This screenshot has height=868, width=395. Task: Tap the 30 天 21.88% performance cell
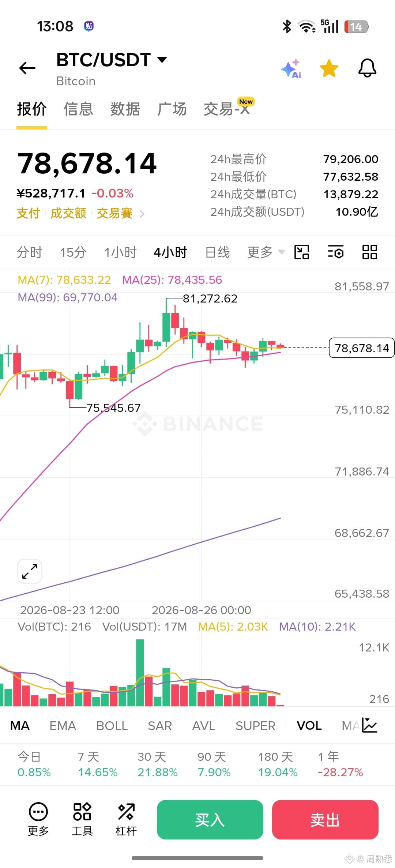tap(157, 764)
